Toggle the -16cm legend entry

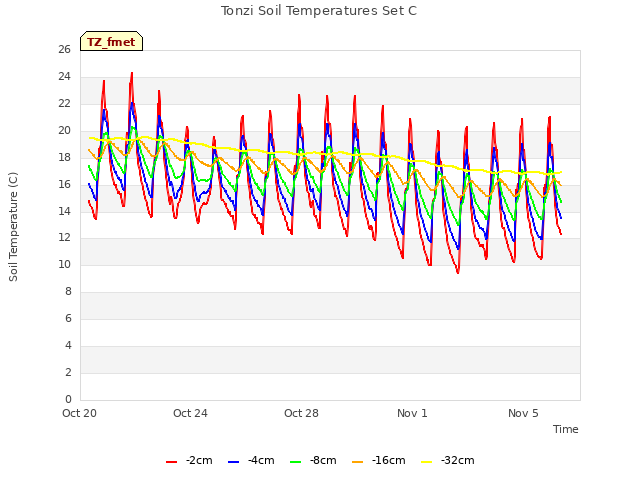[379, 461]
